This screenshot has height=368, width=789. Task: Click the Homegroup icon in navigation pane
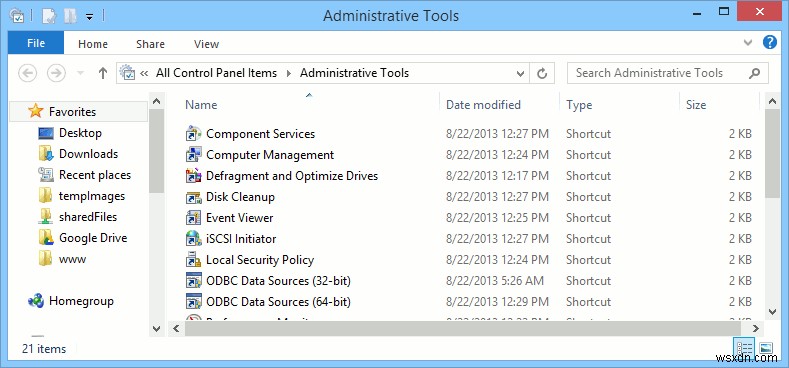pyautogui.click(x=36, y=301)
